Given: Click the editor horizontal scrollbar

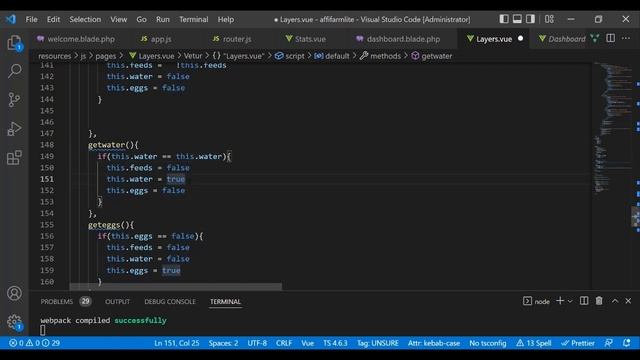Looking at the screenshot, I should click(176, 287).
